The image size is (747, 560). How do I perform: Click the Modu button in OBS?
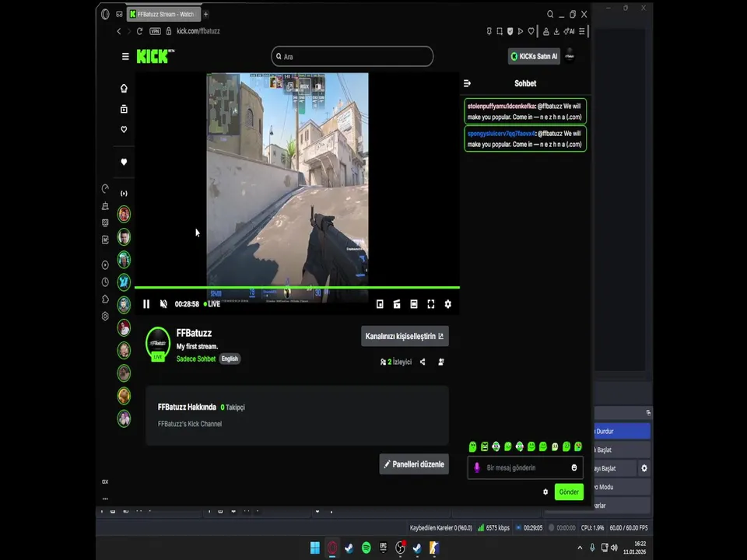pos(622,487)
